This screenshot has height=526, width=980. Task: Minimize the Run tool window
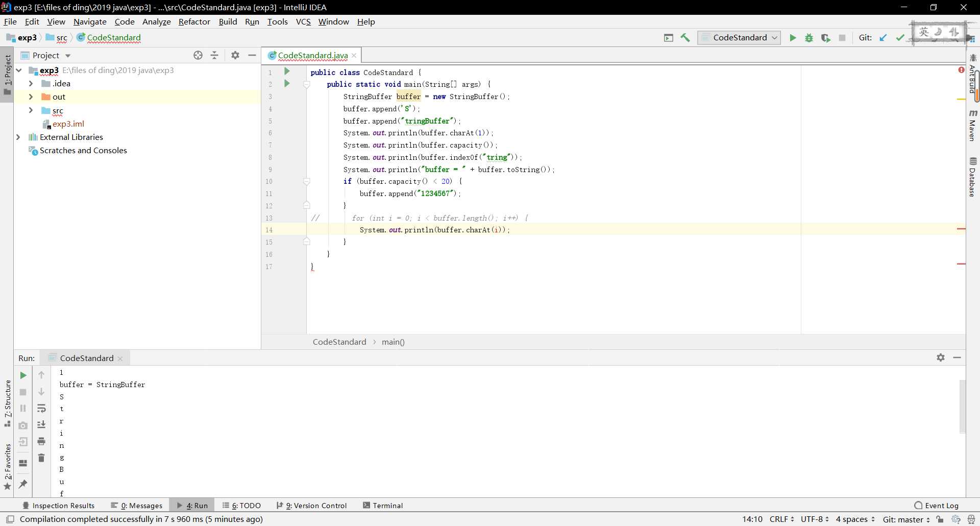pyautogui.click(x=957, y=357)
